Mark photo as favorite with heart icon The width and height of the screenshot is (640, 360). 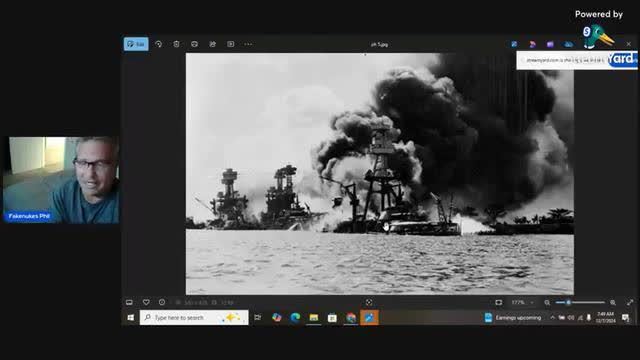point(146,302)
